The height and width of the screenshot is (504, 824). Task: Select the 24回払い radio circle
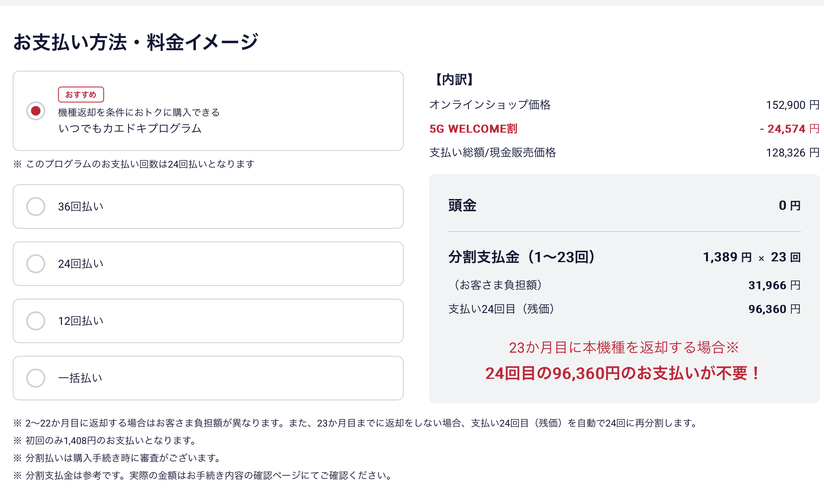(x=36, y=264)
